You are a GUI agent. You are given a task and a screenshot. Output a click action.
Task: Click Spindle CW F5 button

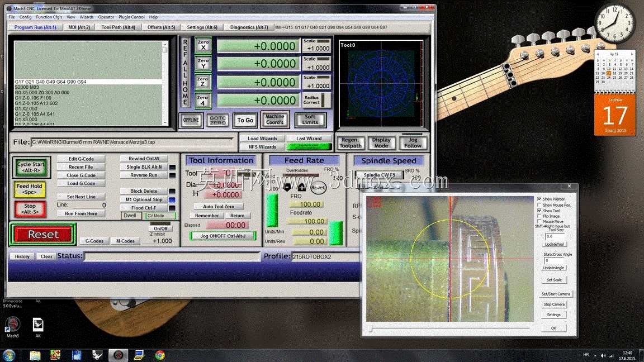tap(379, 175)
